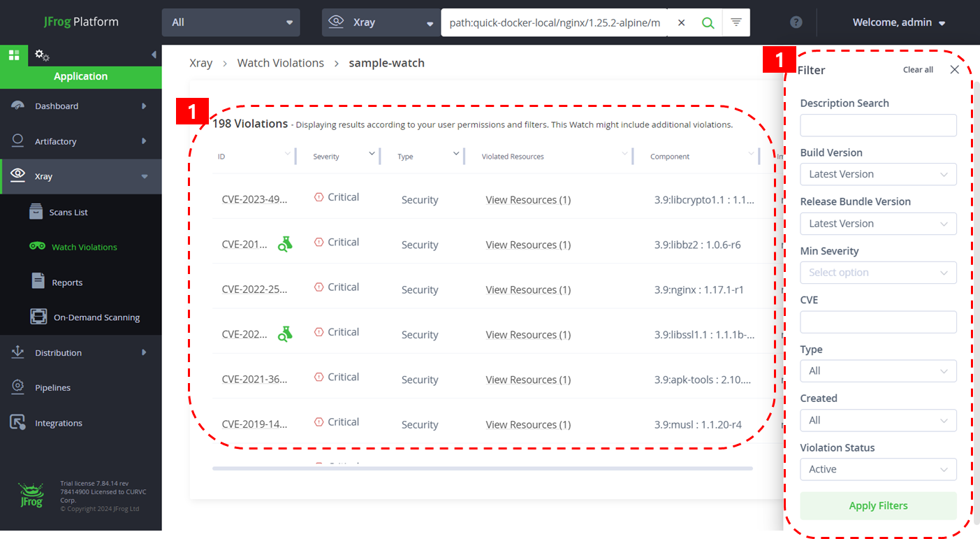The width and height of the screenshot is (980, 539).
Task: Click the JFrog frog logo in footer
Action: coord(32,496)
